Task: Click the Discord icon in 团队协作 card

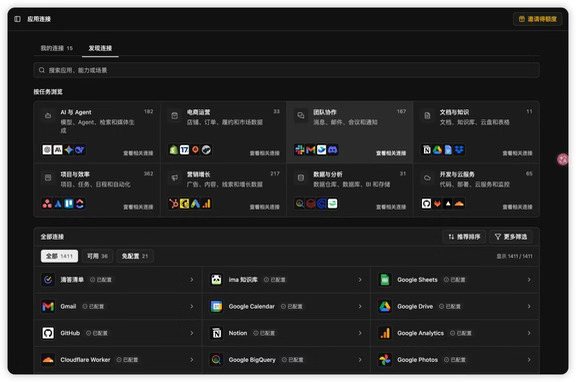Action: coord(332,150)
